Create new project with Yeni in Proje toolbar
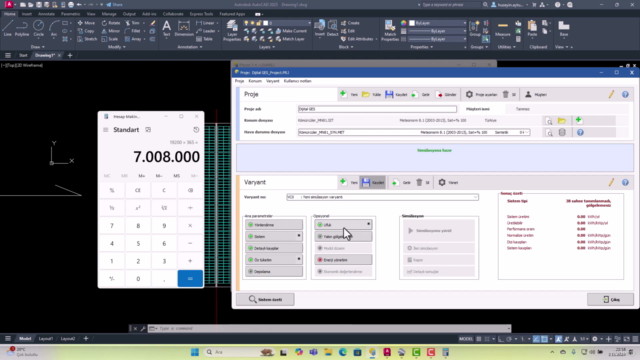640x360 pixels. pos(349,95)
